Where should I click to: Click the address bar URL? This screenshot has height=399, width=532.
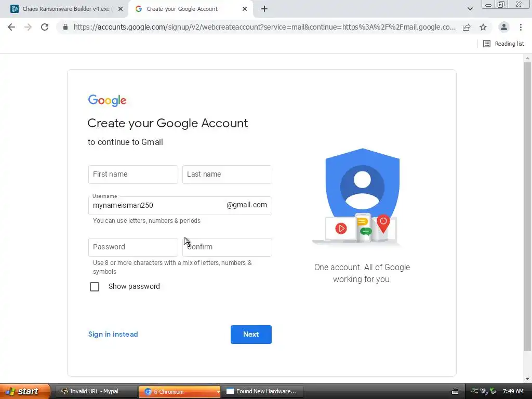pyautogui.click(x=264, y=27)
